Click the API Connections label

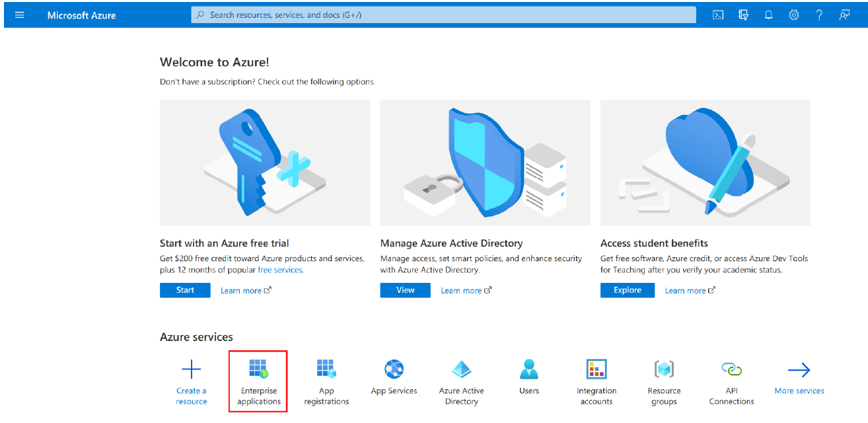(x=731, y=396)
